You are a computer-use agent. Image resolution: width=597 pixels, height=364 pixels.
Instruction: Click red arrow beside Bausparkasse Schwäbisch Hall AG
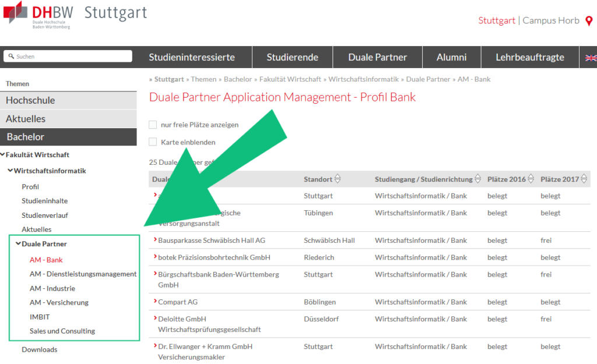click(155, 239)
